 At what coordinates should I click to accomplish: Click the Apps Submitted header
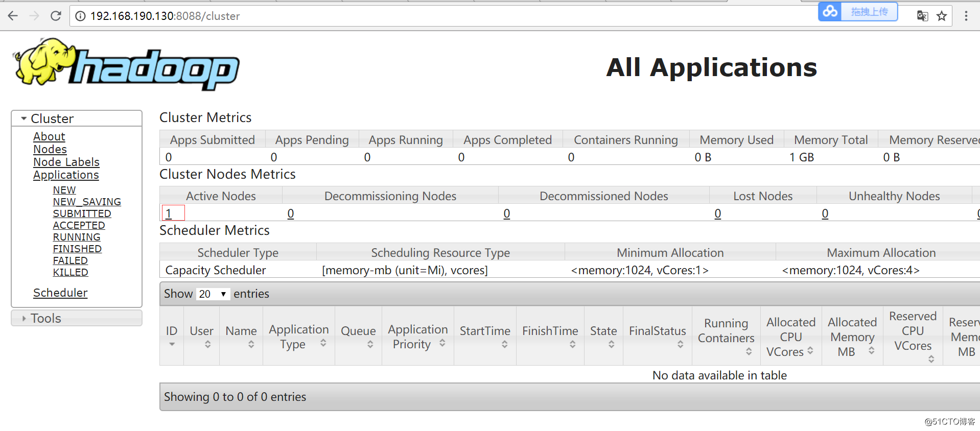[213, 140]
